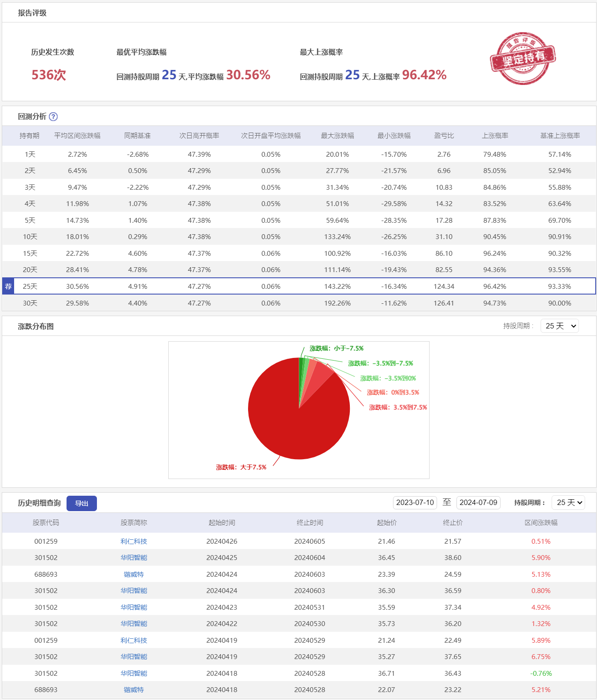Edit the end date field 2024-07-09
Viewport: 597px width, 700px height.
478,502
